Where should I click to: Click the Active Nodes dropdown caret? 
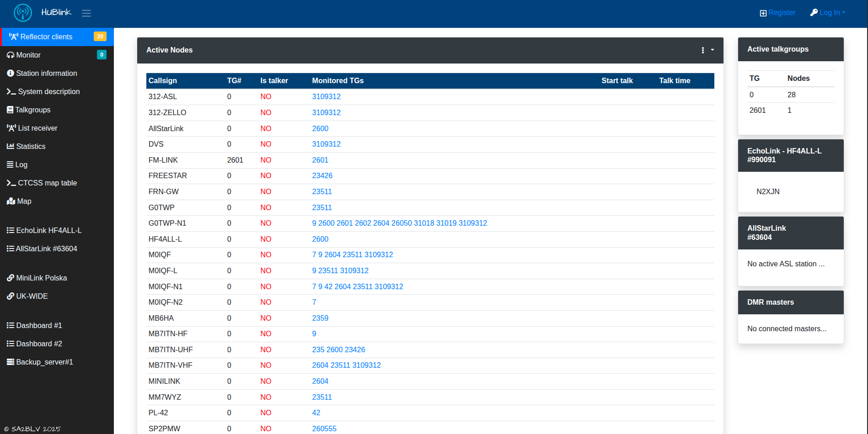(713, 50)
